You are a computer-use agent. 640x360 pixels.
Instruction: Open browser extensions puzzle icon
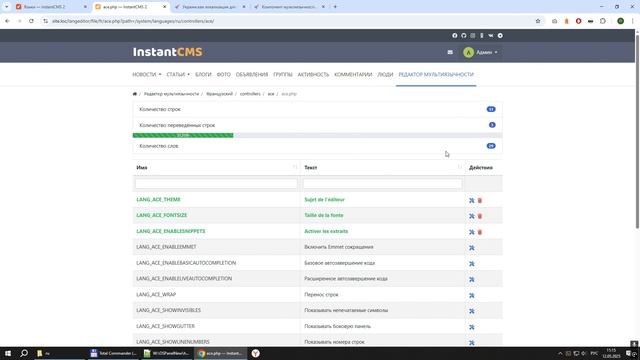(x=603, y=21)
